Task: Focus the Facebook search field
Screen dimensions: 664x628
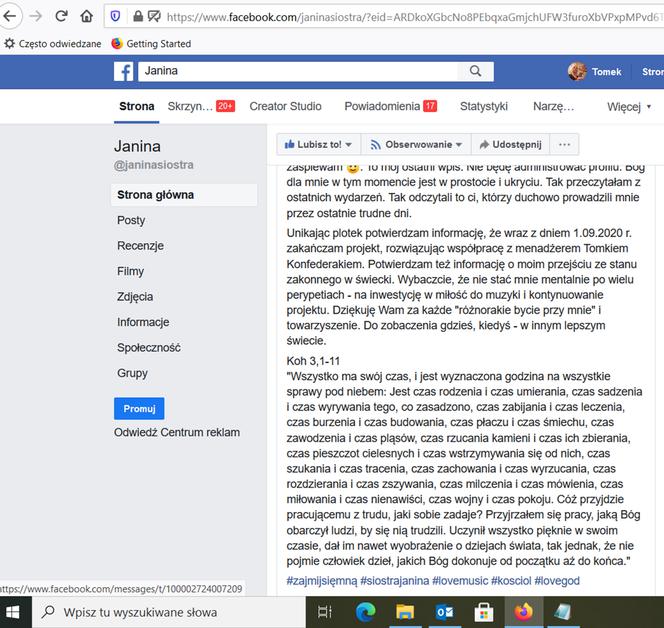Action: [x=300, y=72]
